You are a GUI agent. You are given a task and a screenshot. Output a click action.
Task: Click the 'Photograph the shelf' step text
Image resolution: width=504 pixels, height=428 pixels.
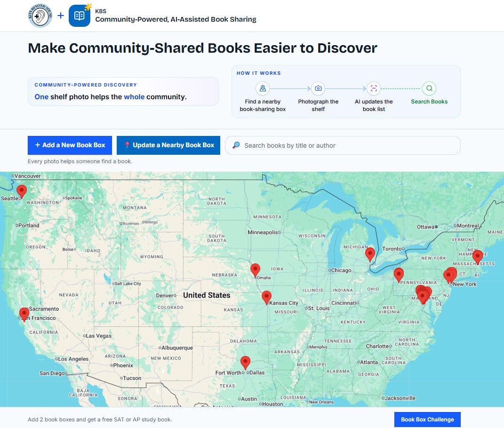click(318, 105)
